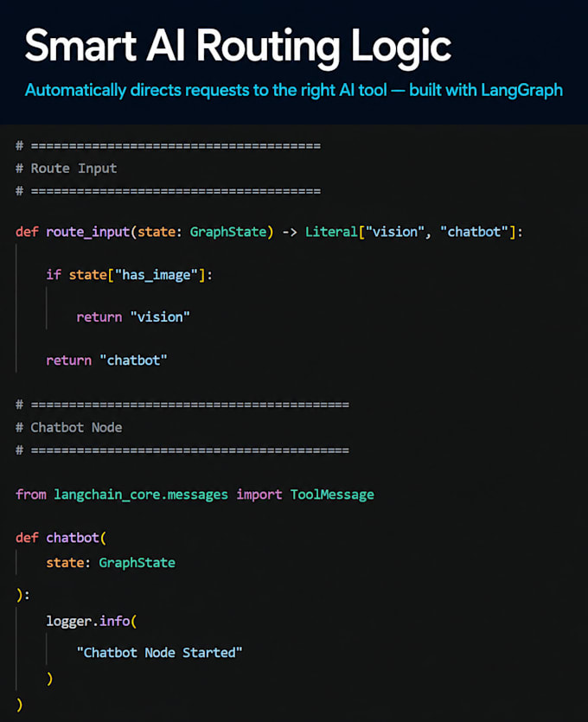This screenshot has height=722, width=588.
Task: Click the "import" keyword
Action: (259, 495)
